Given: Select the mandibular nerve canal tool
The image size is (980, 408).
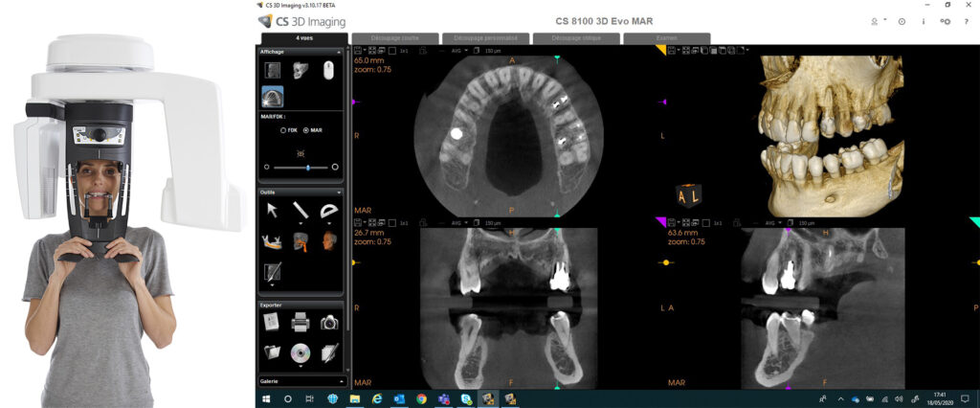Looking at the screenshot, I should [273, 241].
